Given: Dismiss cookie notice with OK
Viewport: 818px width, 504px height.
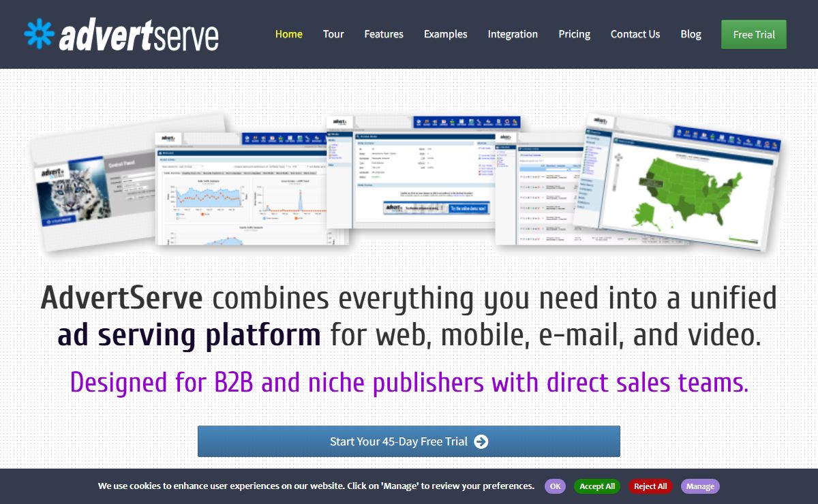Looking at the screenshot, I should (x=555, y=486).
